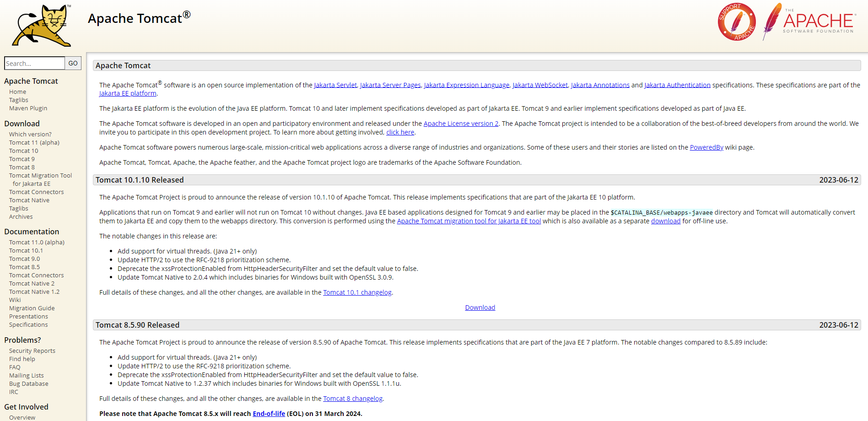Follow the Jakarta EE platform link
The image size is (868, 421).
click(128, 93)
